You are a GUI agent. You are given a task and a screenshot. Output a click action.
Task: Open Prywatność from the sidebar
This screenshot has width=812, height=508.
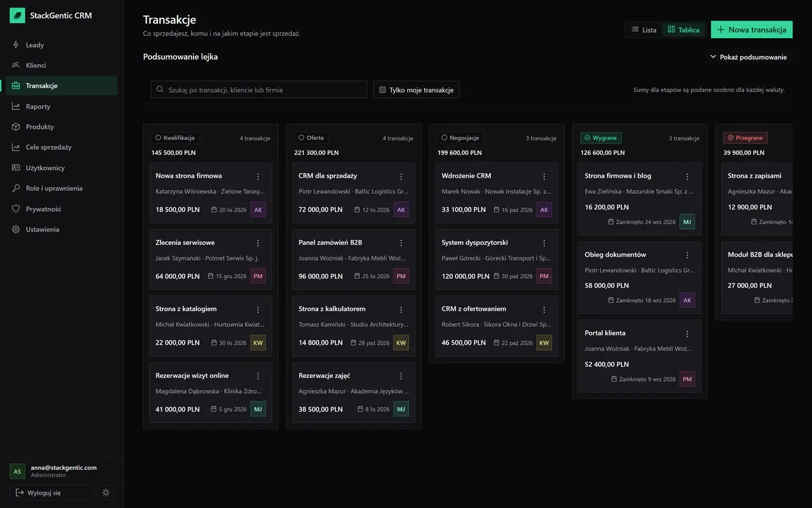click(x=62, y=209)
